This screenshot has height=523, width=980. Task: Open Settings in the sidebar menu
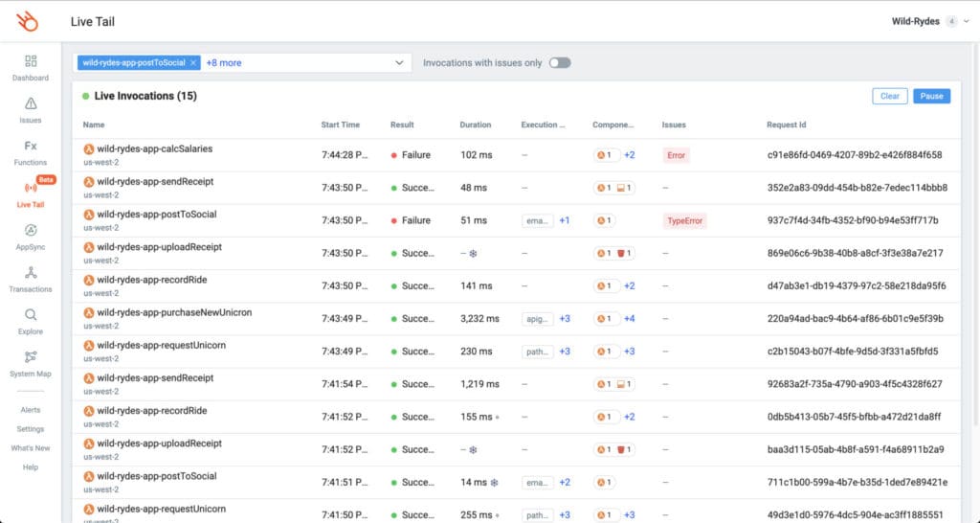tap(31, 429)
